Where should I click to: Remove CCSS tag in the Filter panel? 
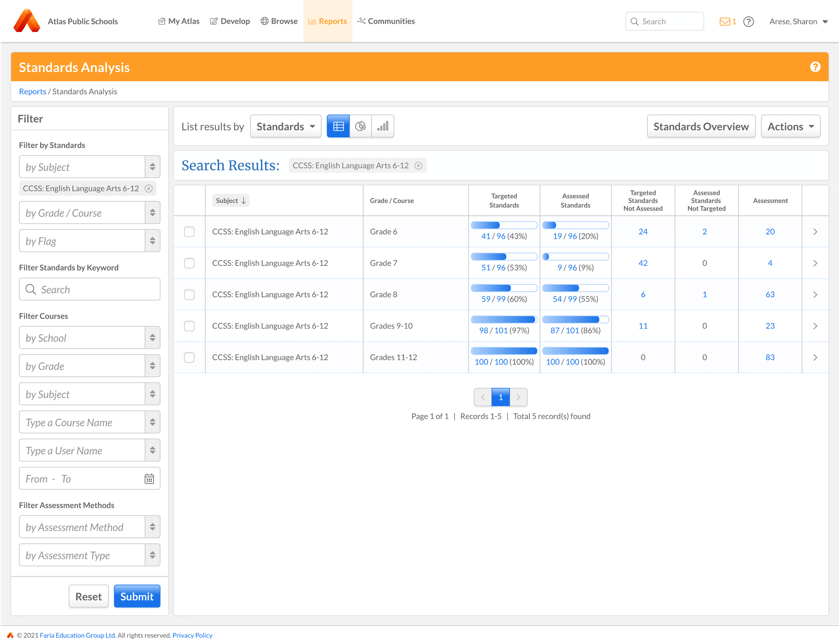pyautogui.click(x=149, y=188)
